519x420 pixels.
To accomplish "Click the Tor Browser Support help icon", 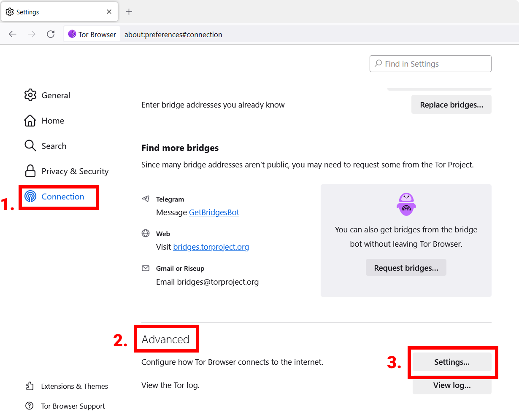I will click(30, 406).
